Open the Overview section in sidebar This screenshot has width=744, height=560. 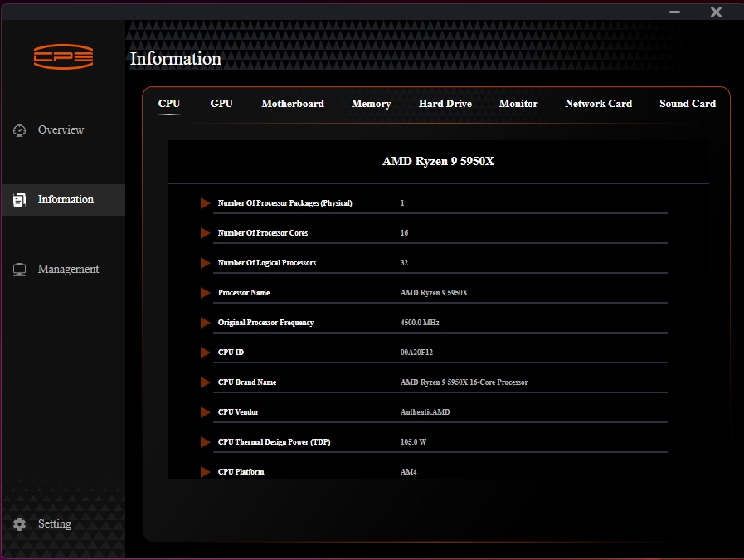(61, 130)
